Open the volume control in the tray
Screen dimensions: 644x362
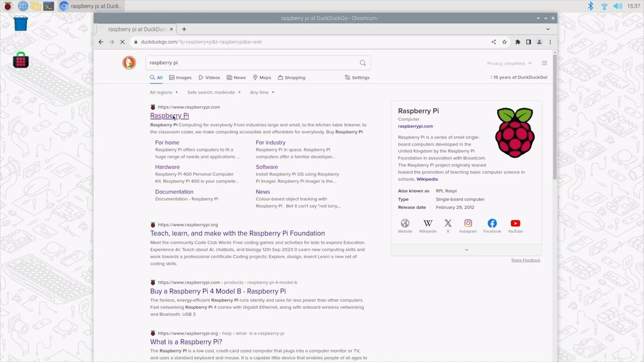click(x=617, y=6)
